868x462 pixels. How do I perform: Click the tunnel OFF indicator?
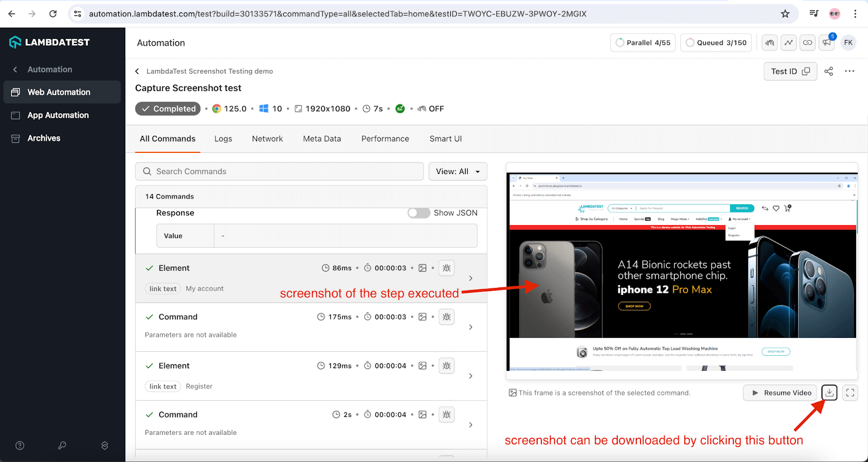(431, 108)
